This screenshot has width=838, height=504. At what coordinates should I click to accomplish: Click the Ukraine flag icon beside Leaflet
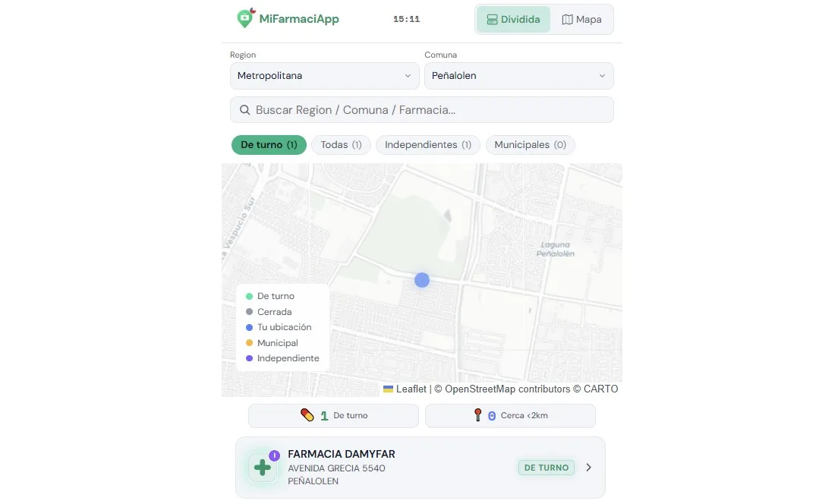point(388,389)
